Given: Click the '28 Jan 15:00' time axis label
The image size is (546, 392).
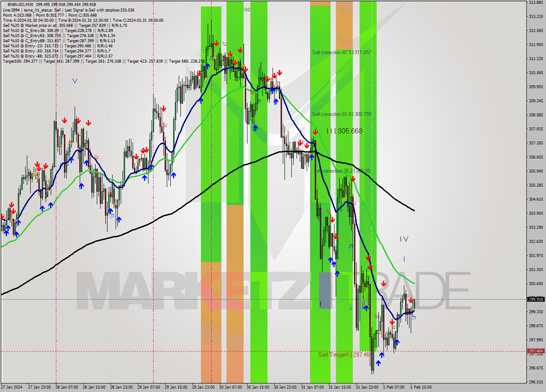Looking at the screenshot, I should 94,387.
